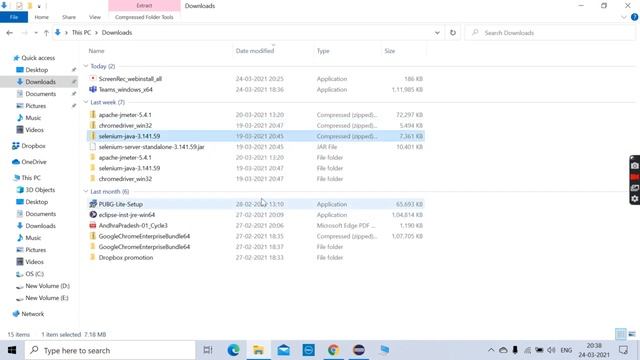The image size is (640, 360).
Task: Open the File ribbon tab
Action: click(x=14, y=17)
